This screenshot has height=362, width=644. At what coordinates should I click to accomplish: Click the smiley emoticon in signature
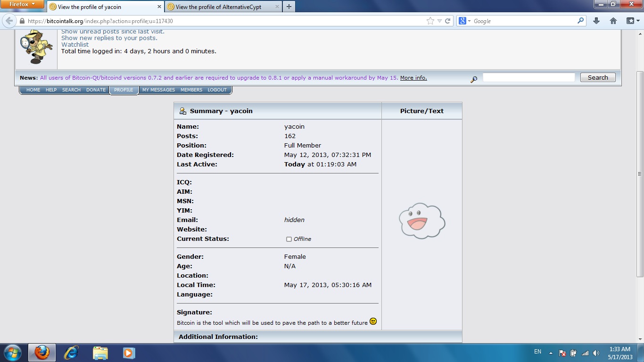click(x=373, y=321)
